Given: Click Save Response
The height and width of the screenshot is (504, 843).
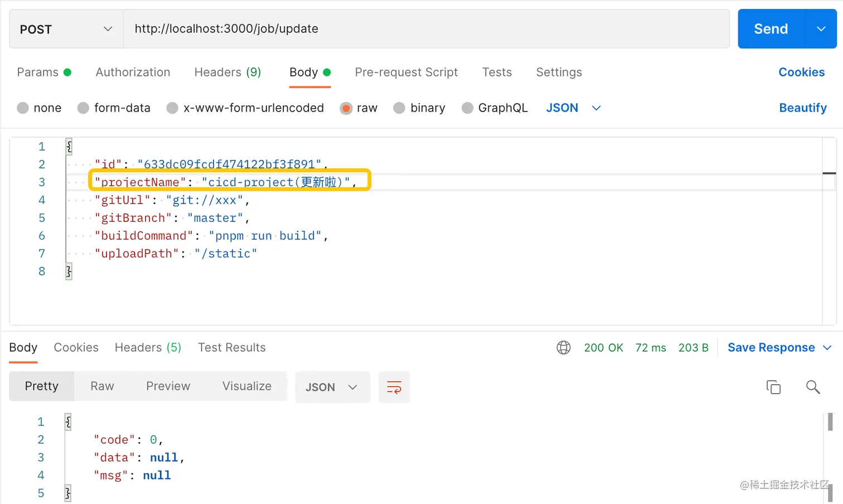Looking at the screenshot, I should tap(771, 348).
